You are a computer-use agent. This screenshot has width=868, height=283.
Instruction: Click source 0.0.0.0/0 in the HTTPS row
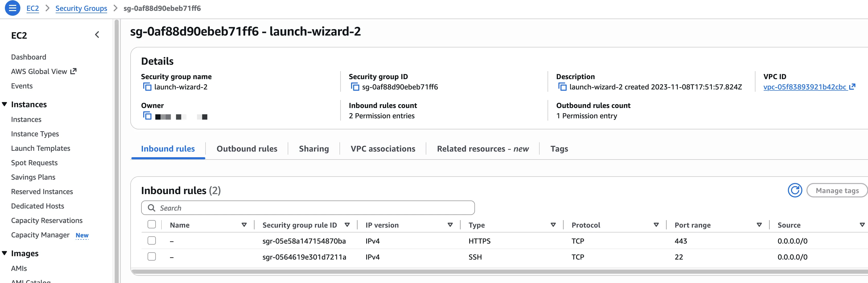pyautogui.click(x=793, y=241)
